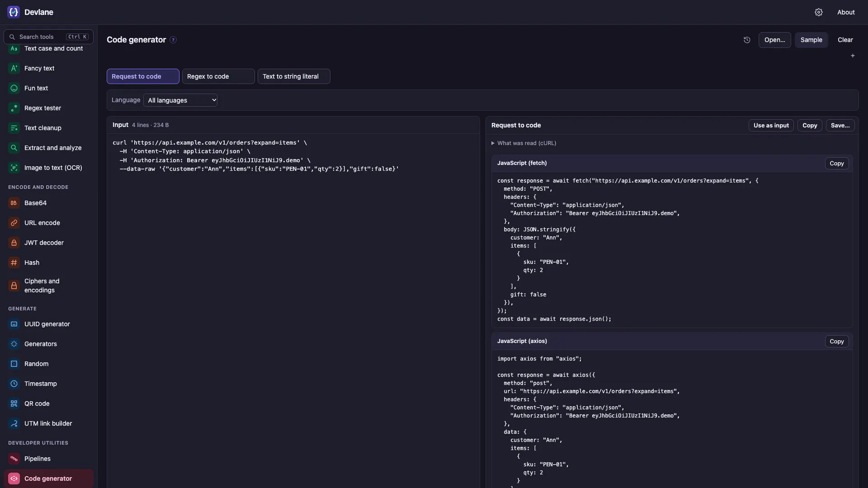Open the UTM link builder icon

tap(14, 423)
